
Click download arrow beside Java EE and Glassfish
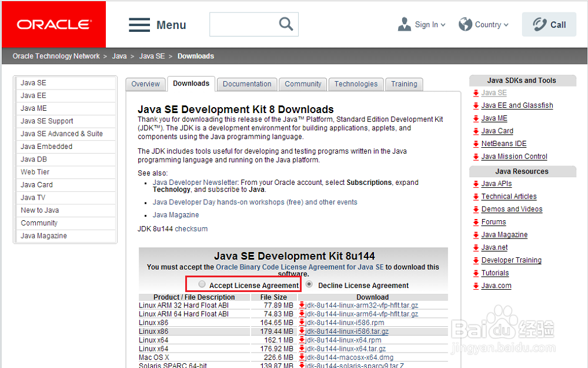[476, 106]
